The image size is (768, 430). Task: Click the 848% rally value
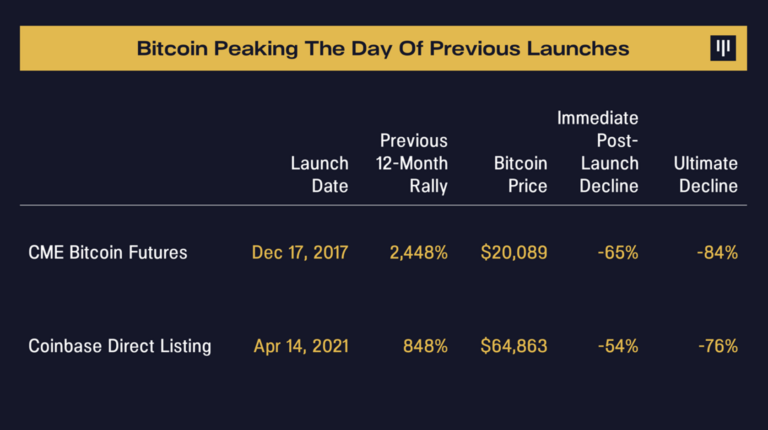(426, 346)
